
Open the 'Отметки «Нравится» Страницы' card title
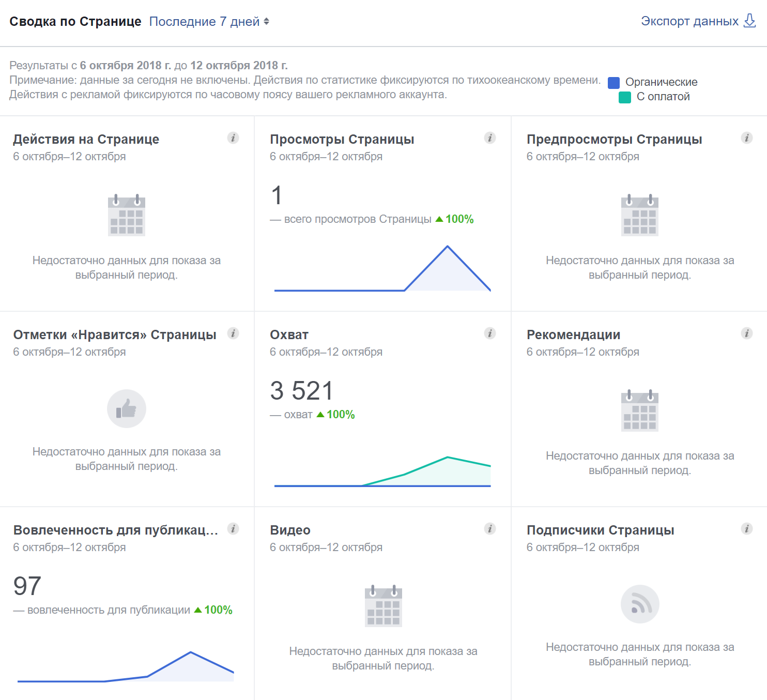(x=115, y=335)
